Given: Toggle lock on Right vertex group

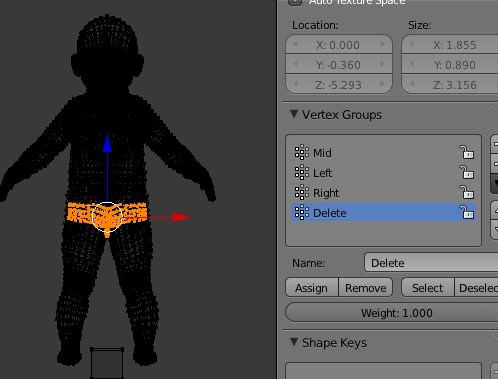Looking at the screenshot, I should coord(467,192).
